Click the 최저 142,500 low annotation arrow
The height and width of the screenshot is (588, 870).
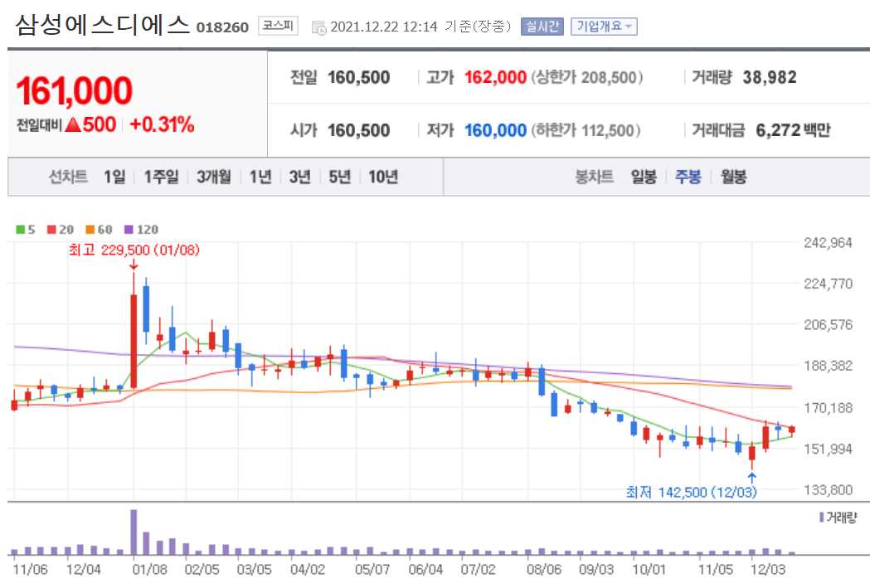[753, 476]
